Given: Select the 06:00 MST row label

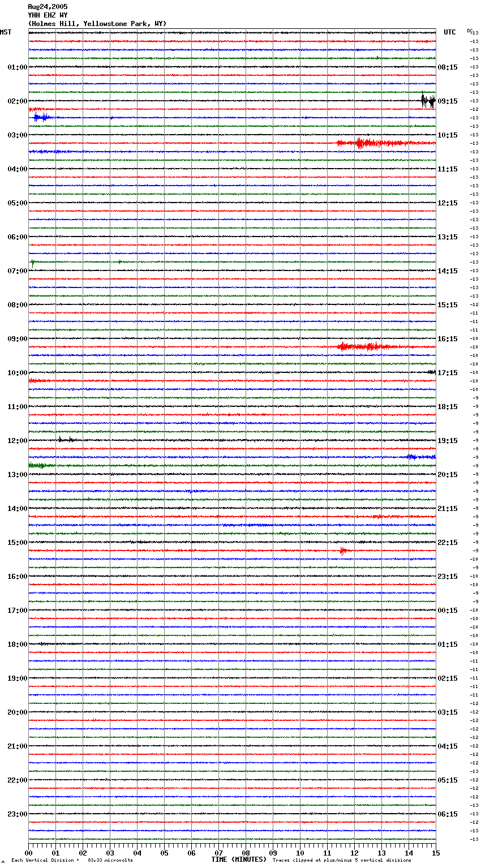Looking at the screenshot, I should (x=18, y=237).
